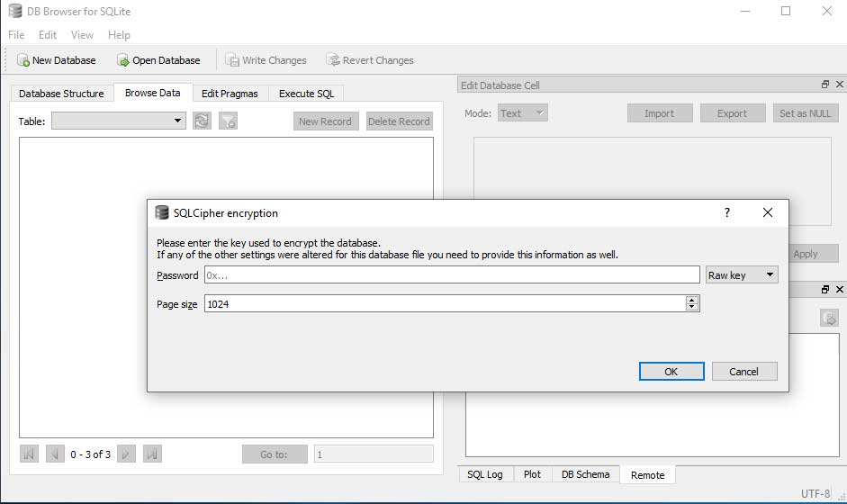The image size is (847, 504).
Task: Close the lower right panel
Action: 840,290
